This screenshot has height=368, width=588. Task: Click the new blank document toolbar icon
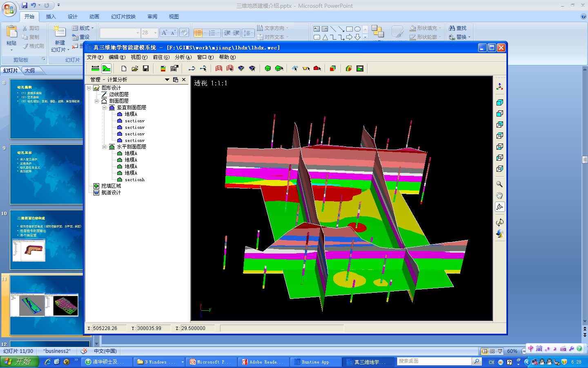124,68
